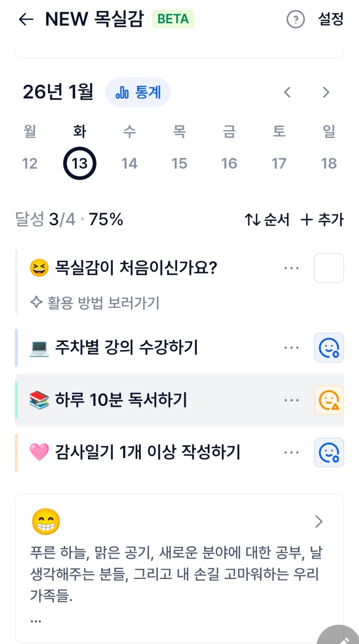Select Wednesday 14 in the week calendar
The height and width of the screenshot is (644, 359).
pyautogui.click(x=129, y=163)
